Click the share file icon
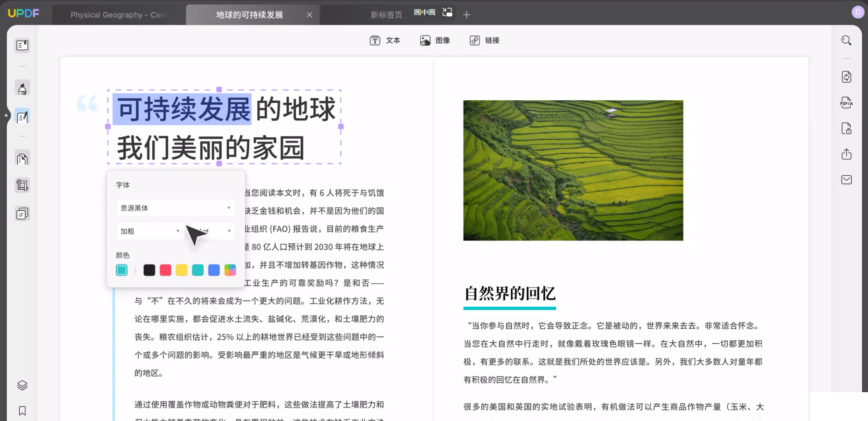 (846, 154)
